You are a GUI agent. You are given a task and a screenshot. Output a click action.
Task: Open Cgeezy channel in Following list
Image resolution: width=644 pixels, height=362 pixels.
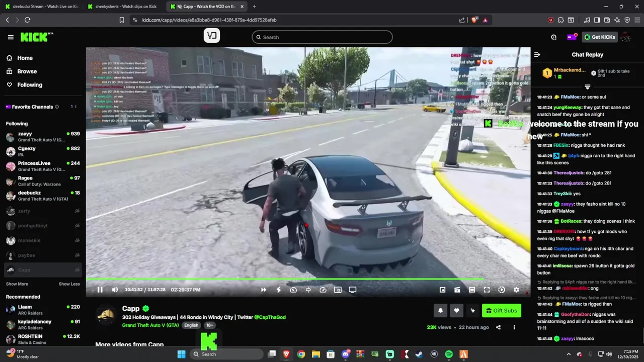coord(43,151)
